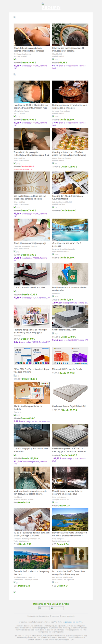Click rating icon under Granada noches con desayuno
The height and width of the screenshot is (644, 102).
tap(15, 582)
